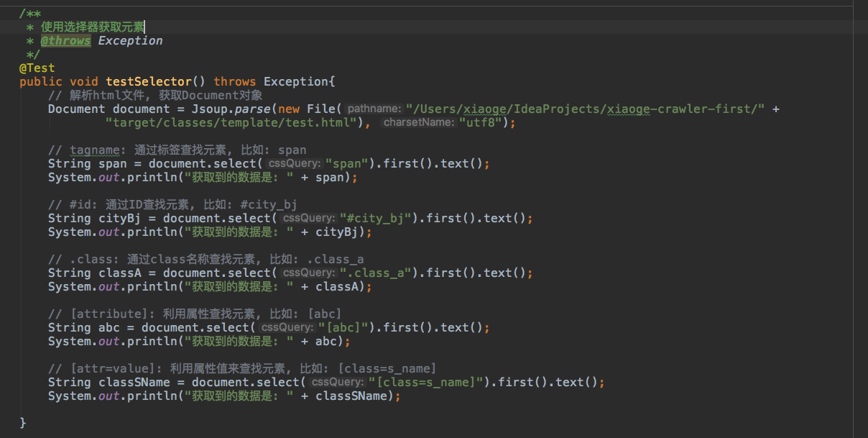Click the "span" string inside select call

(347, 163)
